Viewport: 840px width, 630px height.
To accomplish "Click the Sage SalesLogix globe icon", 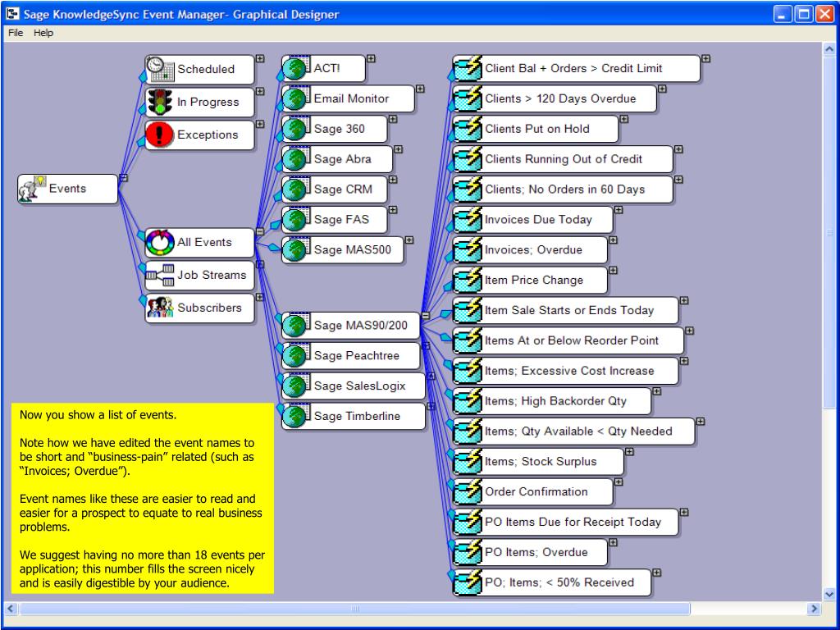I will tap(296, 386).
